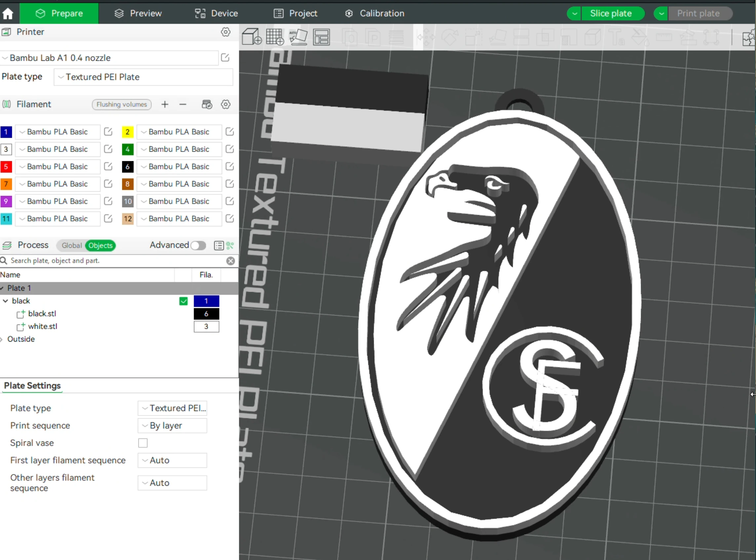756x560 pixels.
Task: Open the Textured PEI Plate type dropdown
Action: pyautogui.click(x=143, y=77)
